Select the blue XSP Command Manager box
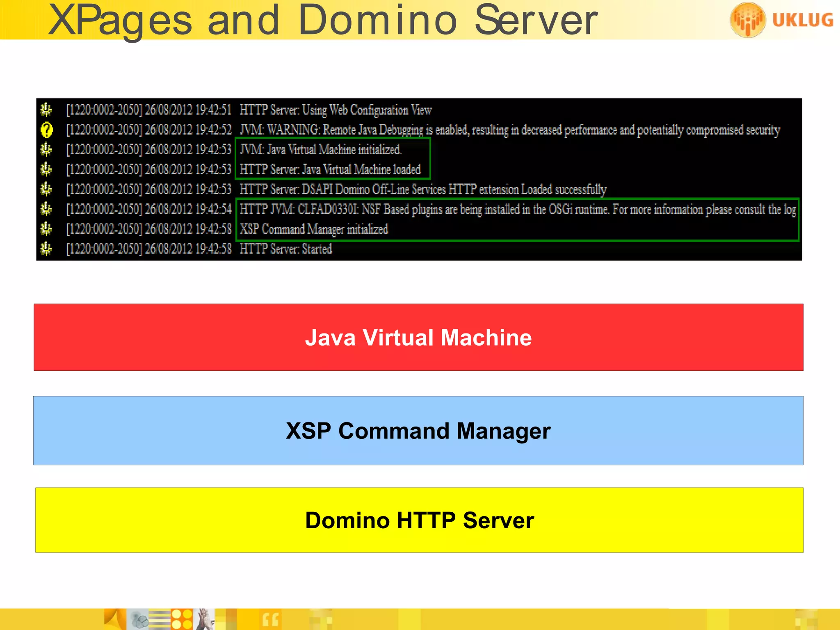 click(x=418, y=430)
